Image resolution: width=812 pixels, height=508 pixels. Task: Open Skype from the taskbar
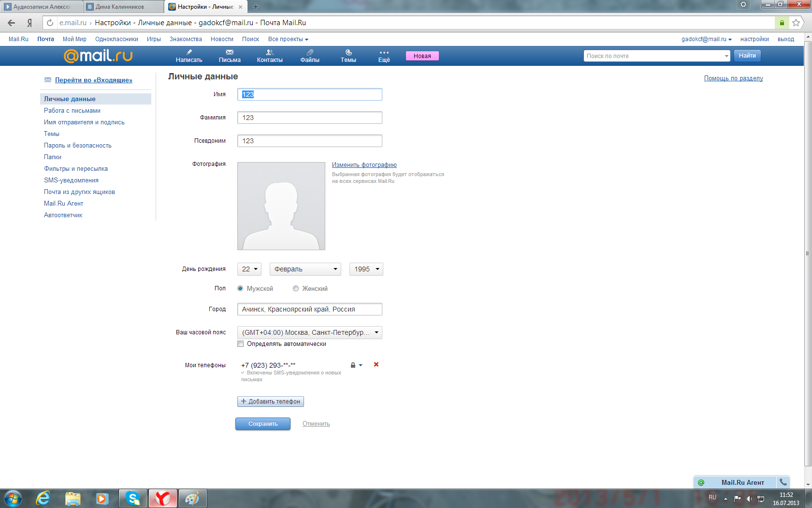(x=133, y=498)
